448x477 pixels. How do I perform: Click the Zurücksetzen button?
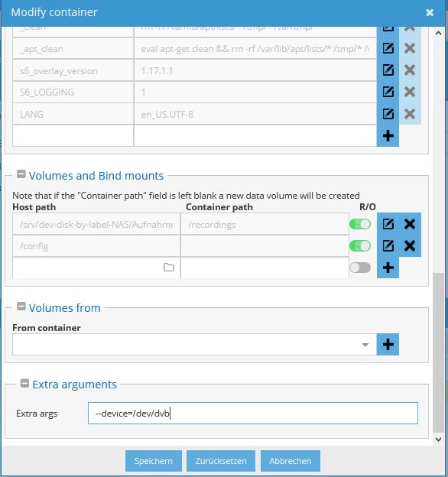221,461
